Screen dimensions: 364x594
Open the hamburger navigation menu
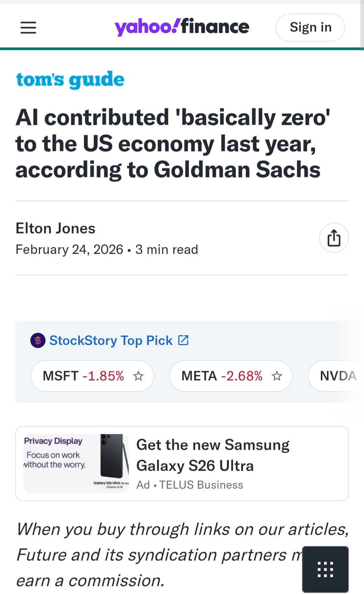pyautogui.click(x=28, y=27)
